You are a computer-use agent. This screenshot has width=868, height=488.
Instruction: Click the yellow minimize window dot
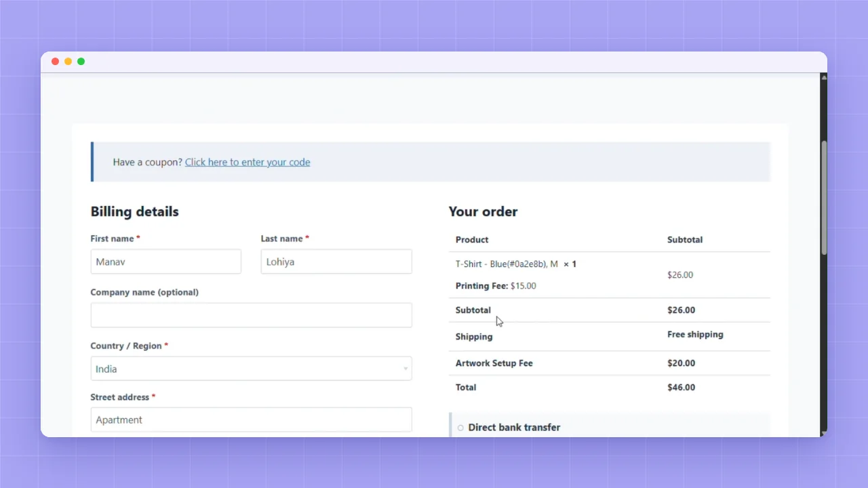[68, 62]
